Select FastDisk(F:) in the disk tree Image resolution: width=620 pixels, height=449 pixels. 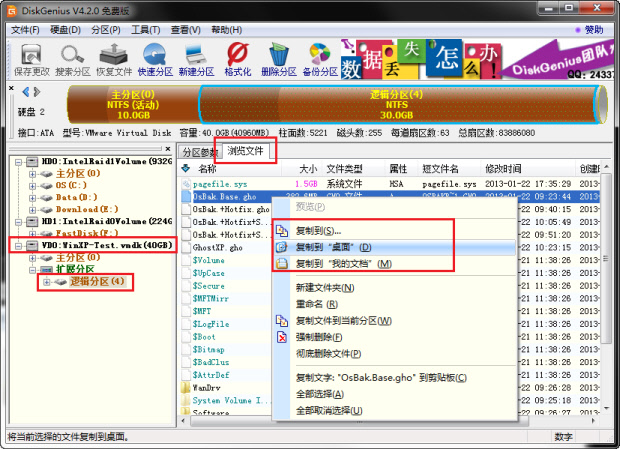click(x=87, y=233)
